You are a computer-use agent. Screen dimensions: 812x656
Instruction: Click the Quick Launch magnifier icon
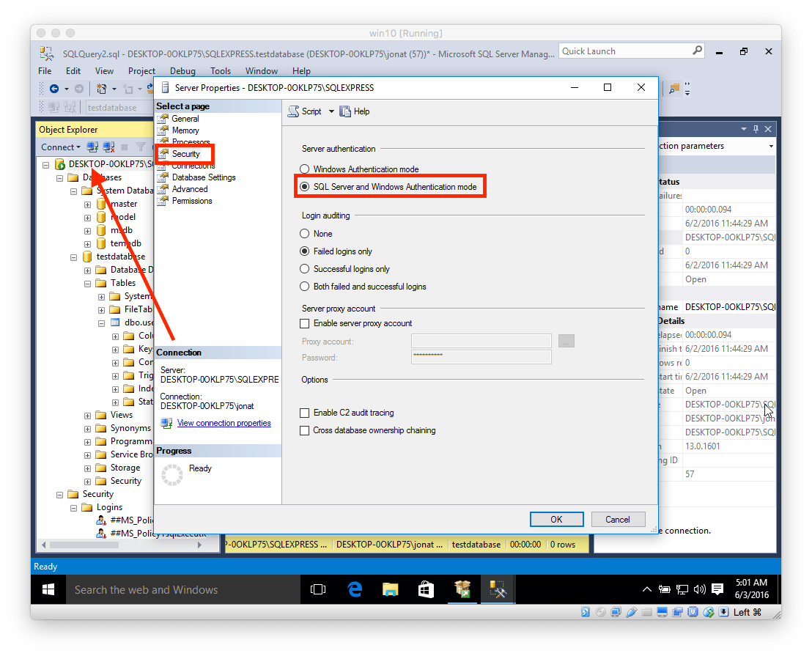click(698, 51)
